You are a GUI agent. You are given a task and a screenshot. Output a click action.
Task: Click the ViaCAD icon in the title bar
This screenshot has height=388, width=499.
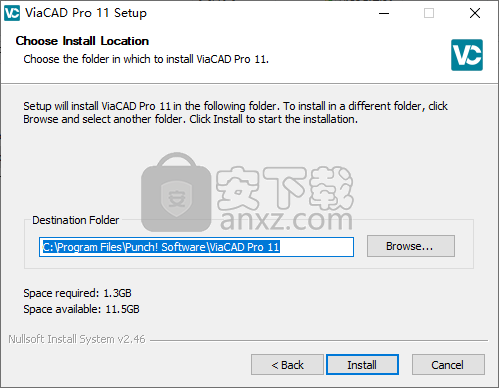point(12,13)
